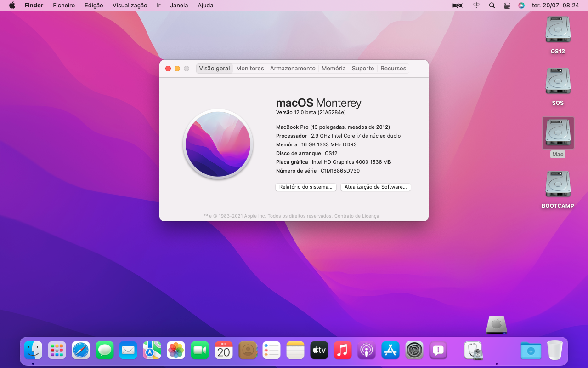588x368 pixels.
Task: Click version text 12.0 beta (21A5284e)
Action: (320, 112)
